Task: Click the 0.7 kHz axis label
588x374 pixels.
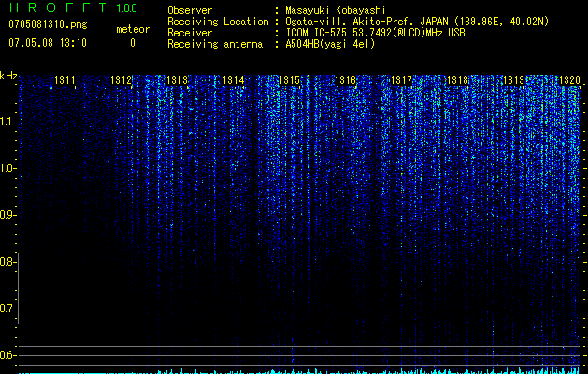Action: [x=7, y=309]
